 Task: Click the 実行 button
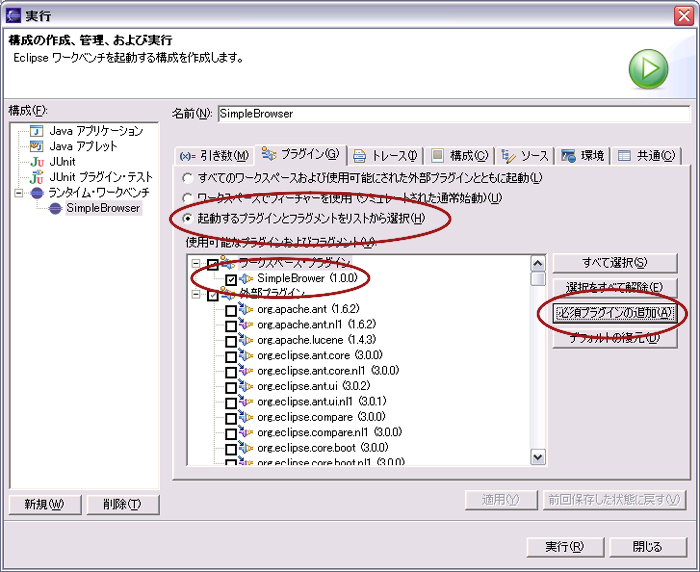tap(565, 547)
